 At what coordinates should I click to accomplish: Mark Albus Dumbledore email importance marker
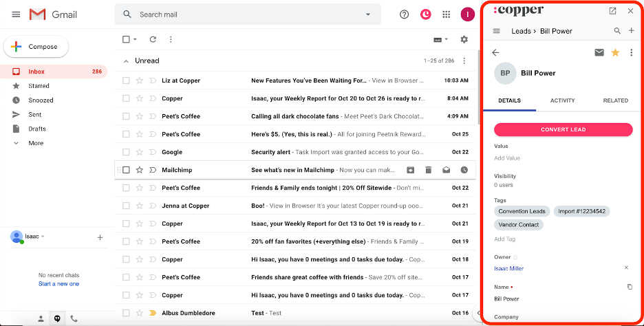153,313
